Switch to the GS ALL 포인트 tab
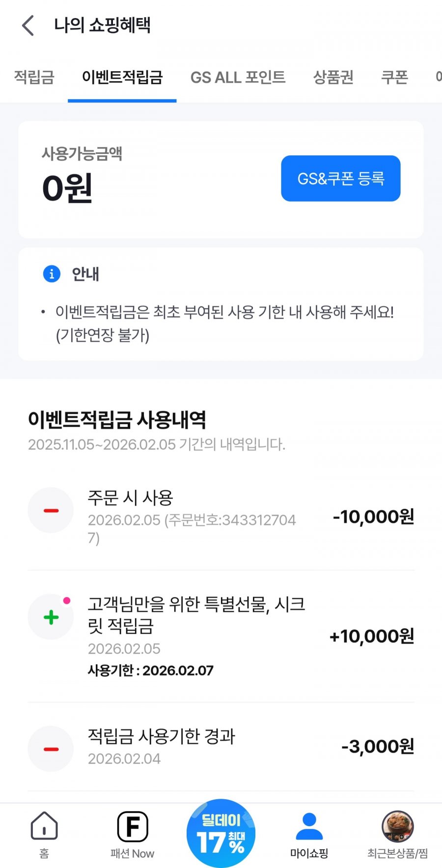Viewport: 442px width, 868px height. [x=238, y=77]
